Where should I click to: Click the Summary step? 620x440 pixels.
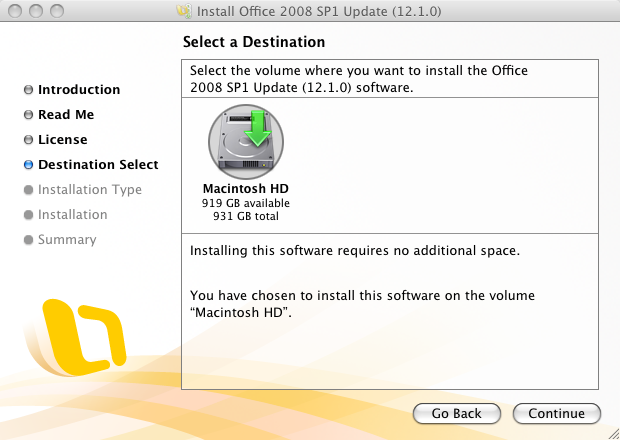(60, 240)
